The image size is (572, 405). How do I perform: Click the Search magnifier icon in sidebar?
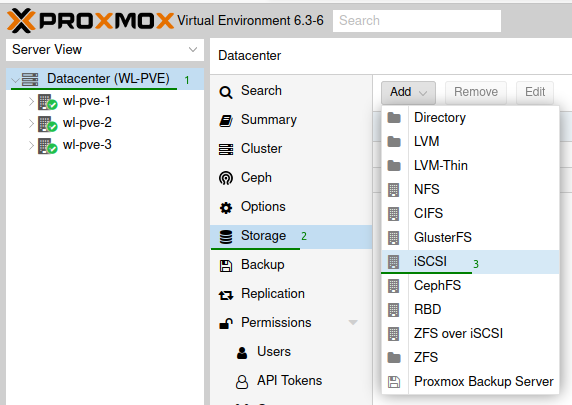tap(226, 92)
